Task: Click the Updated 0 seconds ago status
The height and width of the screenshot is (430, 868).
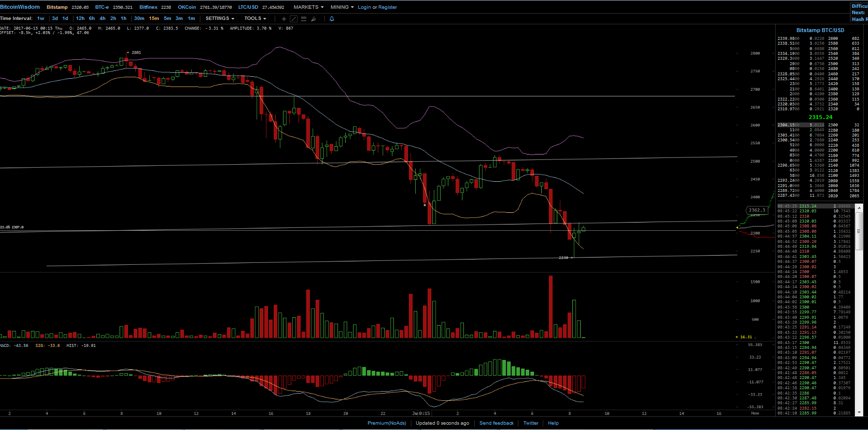Action: pyautogui.click(x=443, y=423)
